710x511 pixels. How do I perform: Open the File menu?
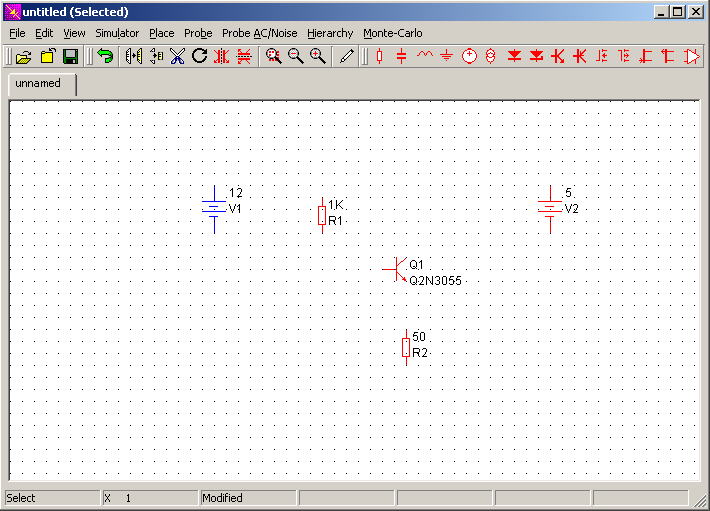(17, 33)
